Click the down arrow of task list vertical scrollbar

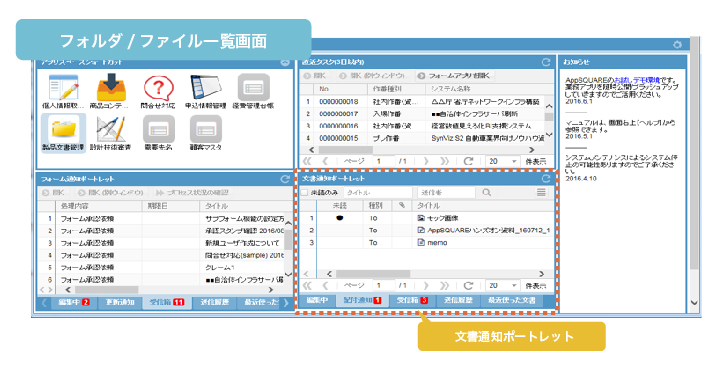coord(549,135)
